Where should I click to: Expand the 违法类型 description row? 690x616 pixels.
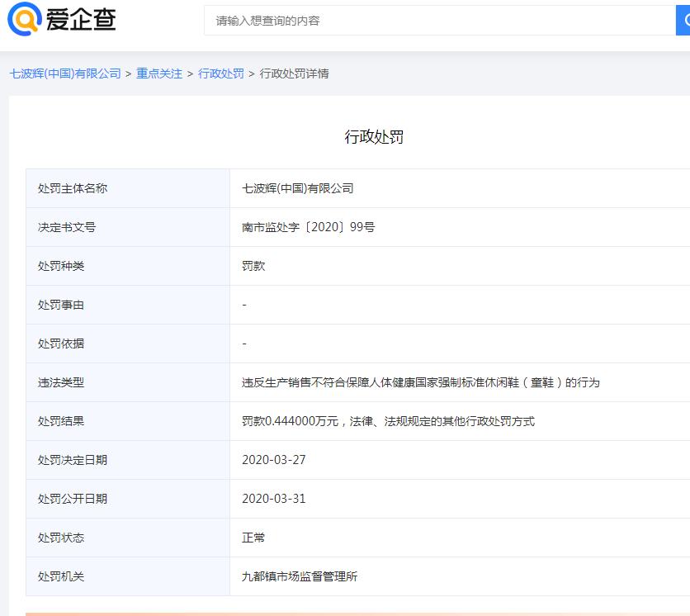pyautogui.click(x=421, y=382)
